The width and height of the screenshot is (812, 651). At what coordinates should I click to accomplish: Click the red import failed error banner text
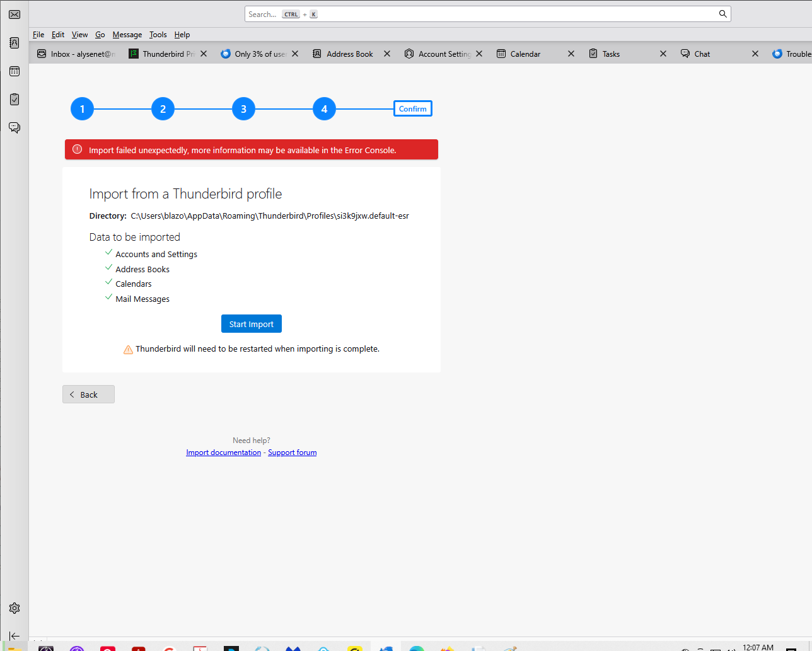click(243, 150)
